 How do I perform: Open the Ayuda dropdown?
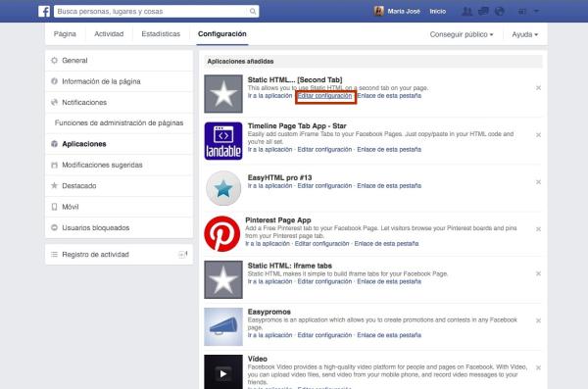524,34
